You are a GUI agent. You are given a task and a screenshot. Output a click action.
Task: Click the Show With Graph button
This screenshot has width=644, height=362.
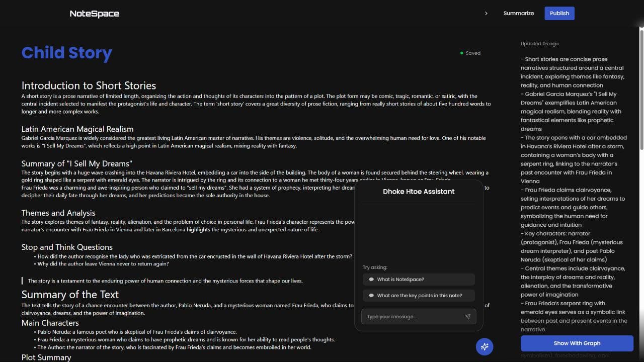click(577, 343)
